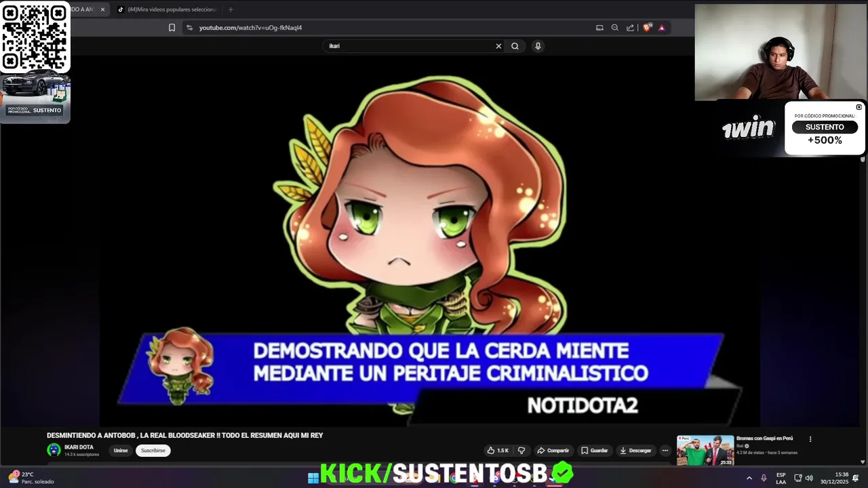This screenshot has width=868, height=488.
Task: Click the Descargar download button
Action: click(x=635, y=451)
